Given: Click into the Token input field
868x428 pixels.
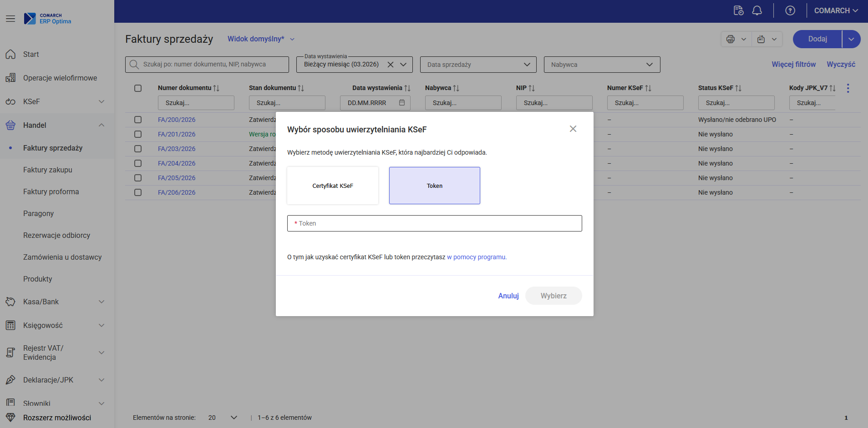Looking at the screenshot, I should coord(434,223).
